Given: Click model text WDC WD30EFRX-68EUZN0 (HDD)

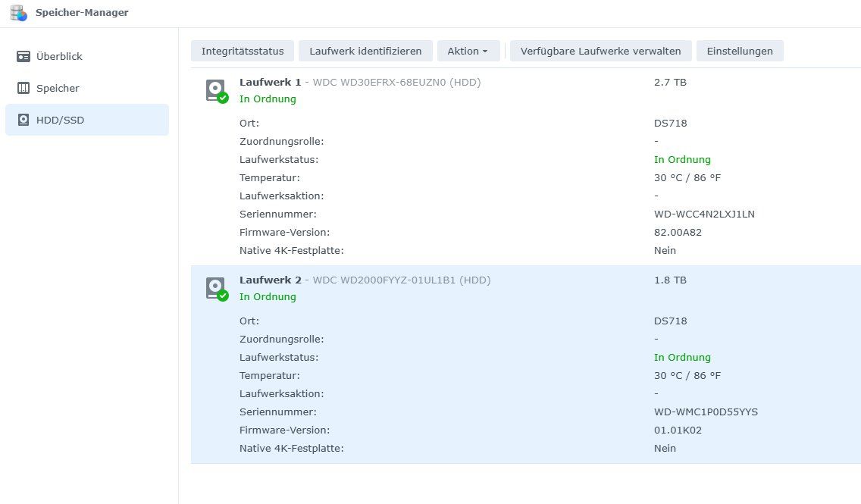Looking at the screenshot, I should click(396, 83).
